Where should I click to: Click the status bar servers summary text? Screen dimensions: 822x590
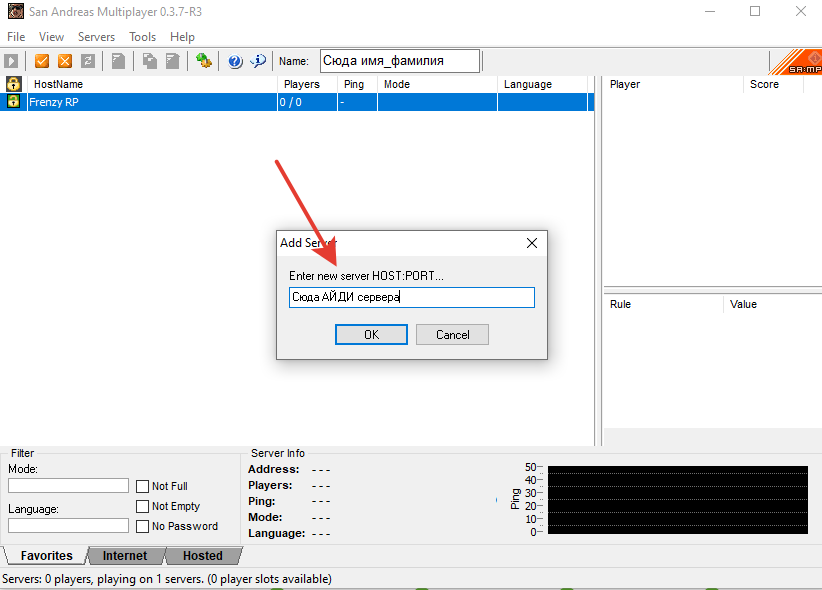pos(167,579)
